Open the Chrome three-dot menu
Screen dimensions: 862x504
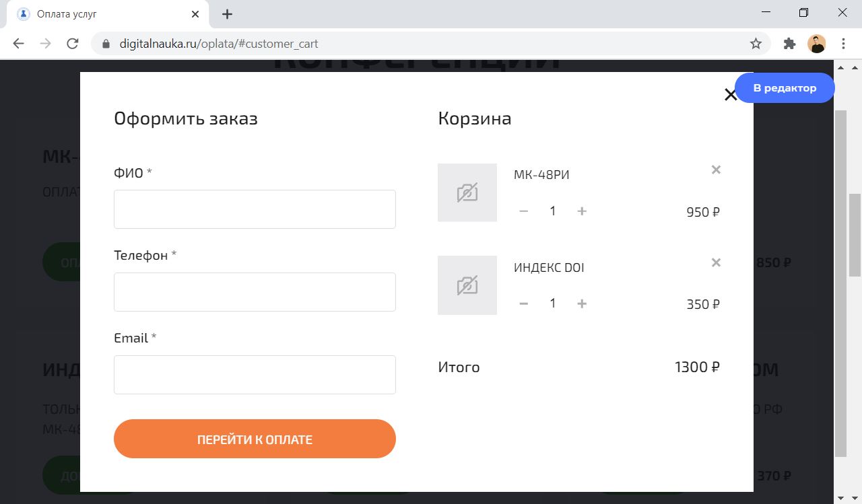(x=843, y=44)
